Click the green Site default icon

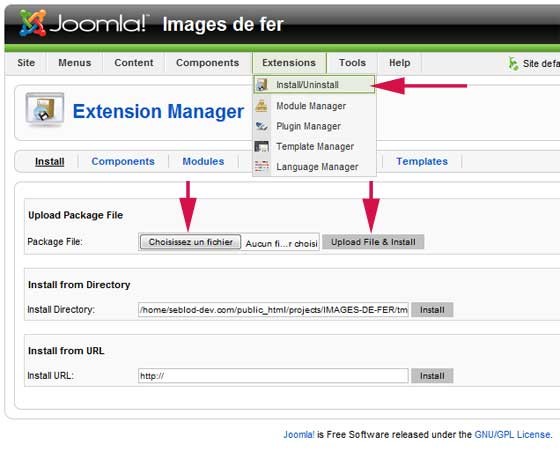click(x=513, y=64)
